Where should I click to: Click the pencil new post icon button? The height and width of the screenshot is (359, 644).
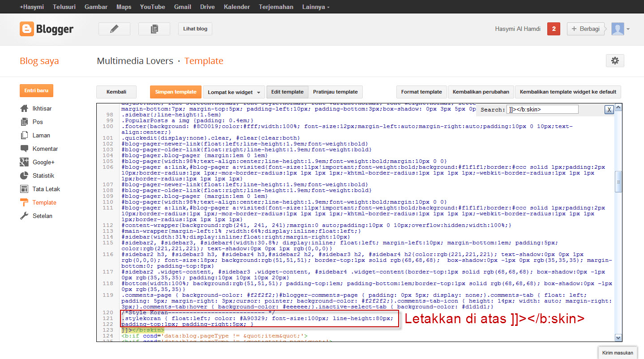[x=114, y=29]
